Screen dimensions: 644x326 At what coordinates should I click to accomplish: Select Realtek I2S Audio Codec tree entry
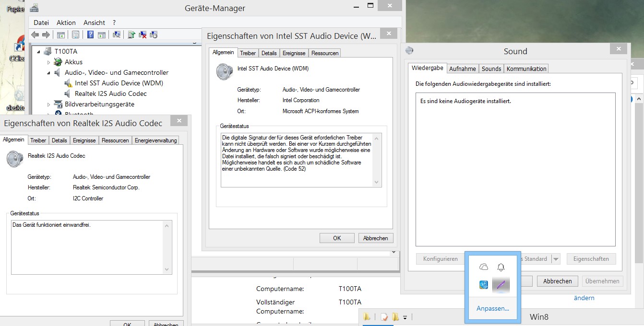point(111,93)
